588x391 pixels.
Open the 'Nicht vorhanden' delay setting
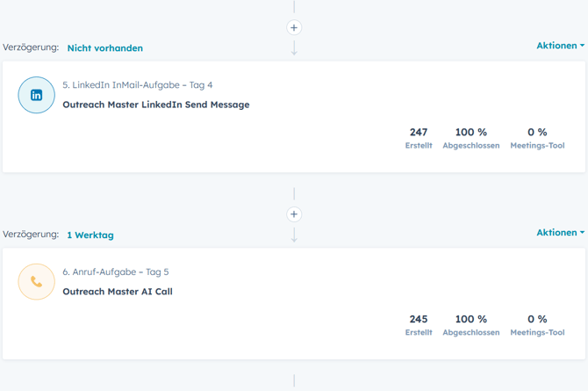point(104,48)
